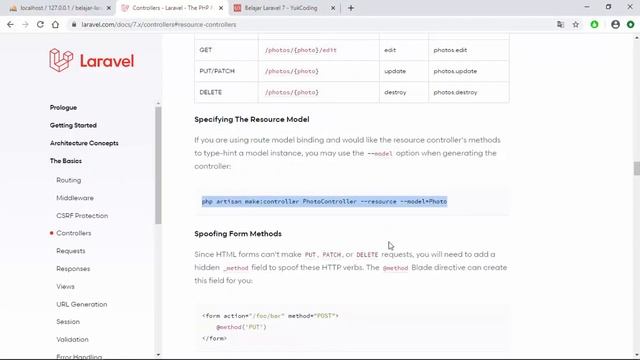Click the Specifying The Resource Model heading
Screen dimensions: 640x360
[252, 119]
